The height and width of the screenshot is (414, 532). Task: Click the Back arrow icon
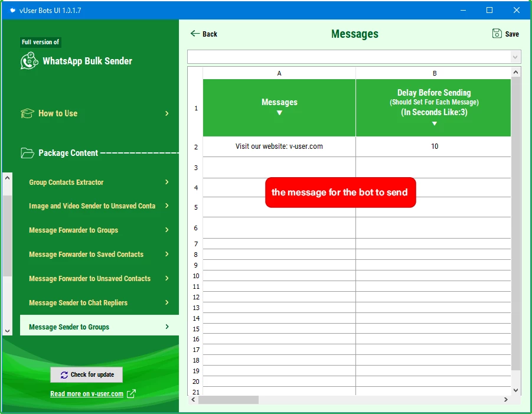point(195,33)
